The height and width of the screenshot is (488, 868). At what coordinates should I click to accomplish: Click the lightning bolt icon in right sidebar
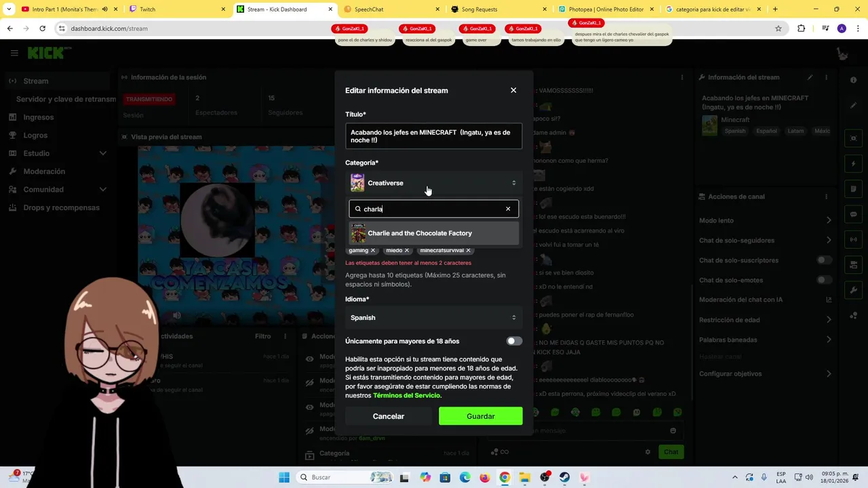(853, 164)
